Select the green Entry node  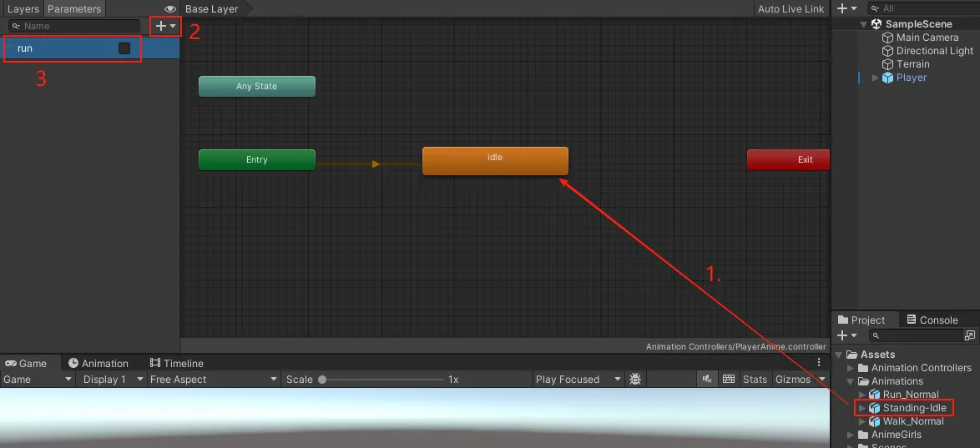(x=257, y=159)
